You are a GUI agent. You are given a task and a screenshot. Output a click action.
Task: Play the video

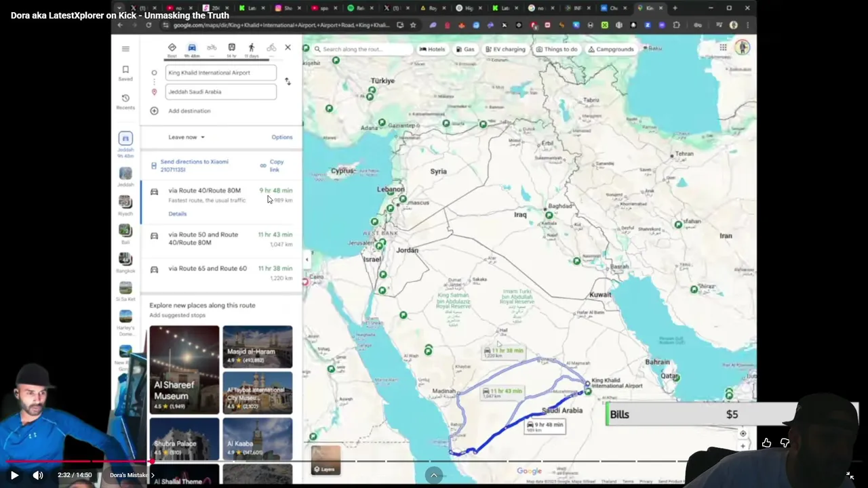pos(14,475)
